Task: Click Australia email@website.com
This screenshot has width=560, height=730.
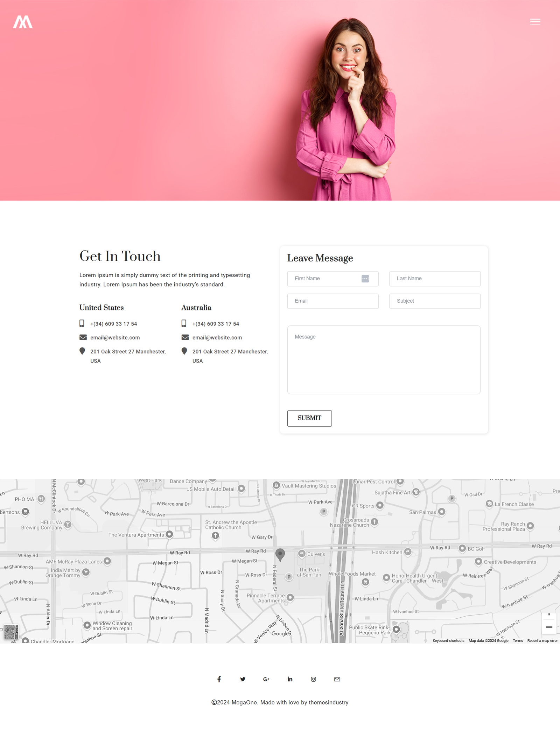Action: coord(217,338)
